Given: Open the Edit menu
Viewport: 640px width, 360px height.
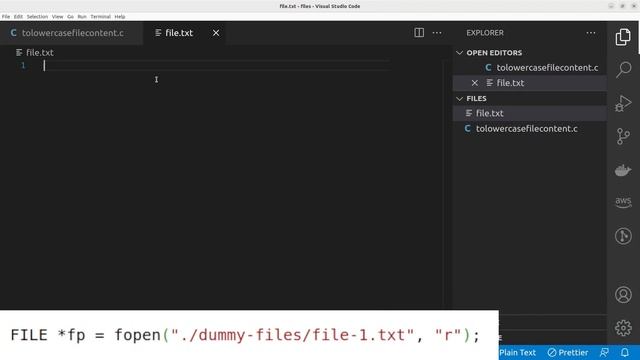Looking at the screenshot, I should coord(18,17).
